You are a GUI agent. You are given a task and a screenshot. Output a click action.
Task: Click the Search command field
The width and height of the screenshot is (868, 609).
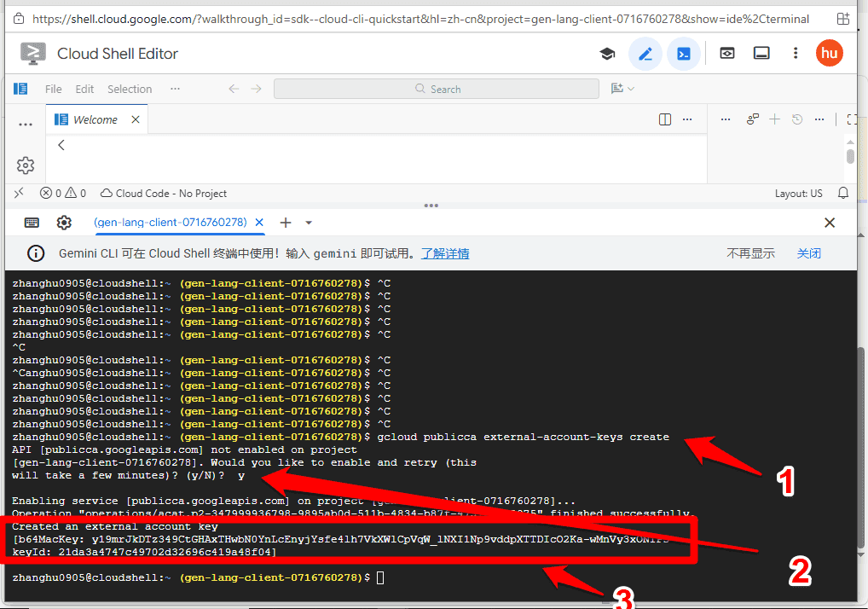tap(437, 89)
